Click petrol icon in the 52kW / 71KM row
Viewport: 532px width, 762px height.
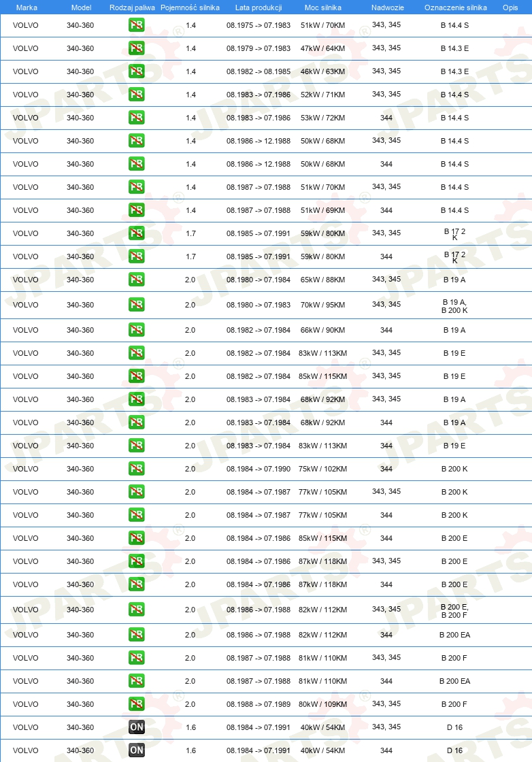point(137,95)
